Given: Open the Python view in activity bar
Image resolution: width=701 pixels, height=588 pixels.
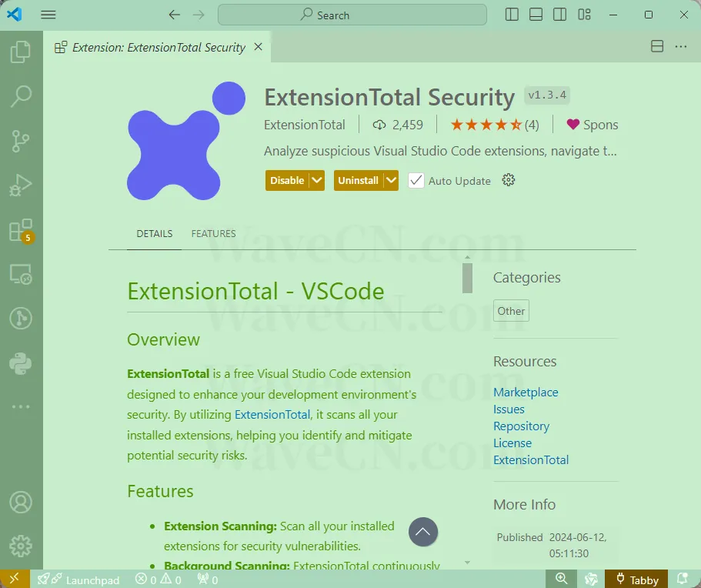Looking at the screenshot, I should tap(21, 363).
